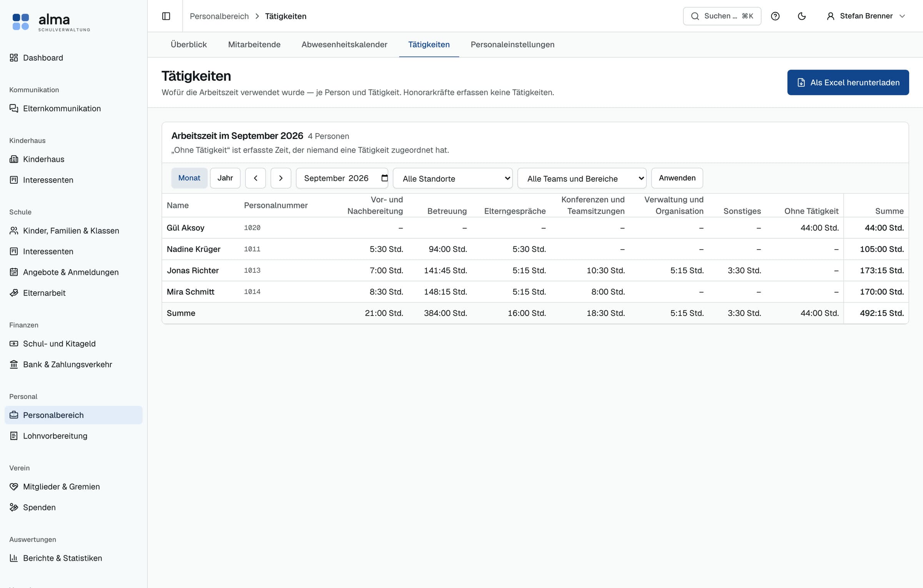Image resolution: width=923 pixels, height=588 pixels.
Task: Click the 105:00 Std. sum for Nadine Krüger
Action: click(x=882, y=249)
